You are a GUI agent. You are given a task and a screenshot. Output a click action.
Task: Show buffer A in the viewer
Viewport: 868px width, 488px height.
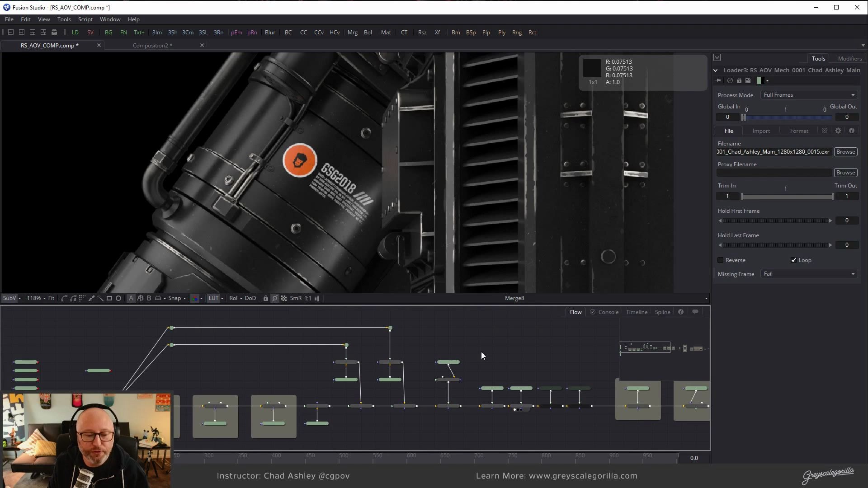click(131, 298)
